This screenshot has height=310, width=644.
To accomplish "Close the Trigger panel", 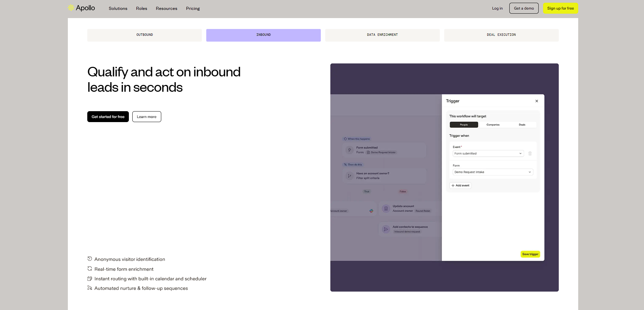I will 537,101.
